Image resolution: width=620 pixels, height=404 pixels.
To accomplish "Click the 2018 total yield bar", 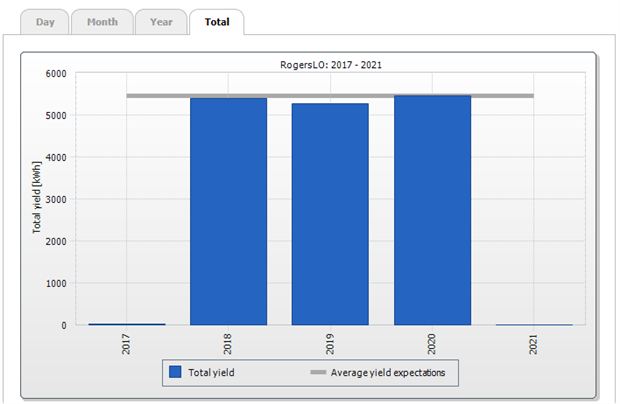I will coord(229,211).
